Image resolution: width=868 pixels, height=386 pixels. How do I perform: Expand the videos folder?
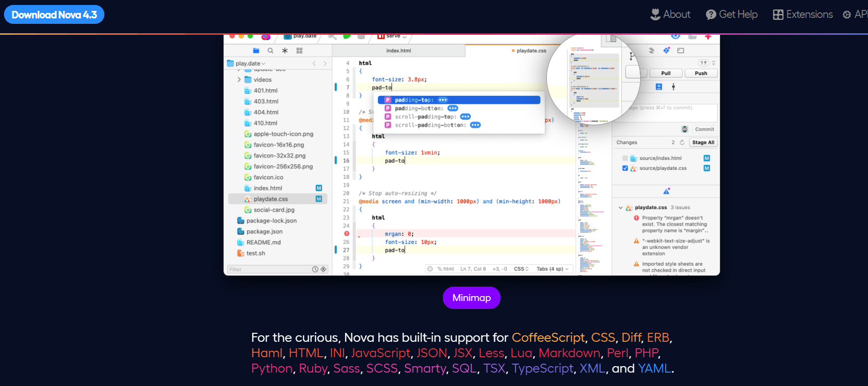click(239, 79)
